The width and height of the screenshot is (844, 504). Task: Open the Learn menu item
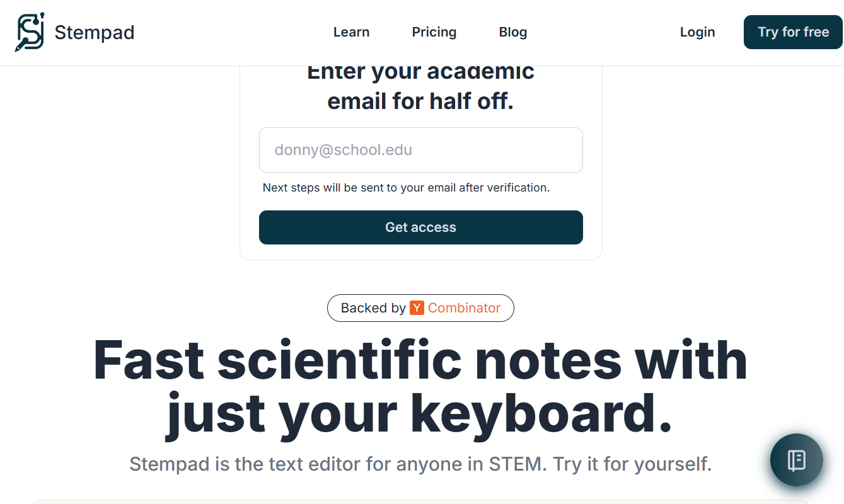click(x=351, y=32)
